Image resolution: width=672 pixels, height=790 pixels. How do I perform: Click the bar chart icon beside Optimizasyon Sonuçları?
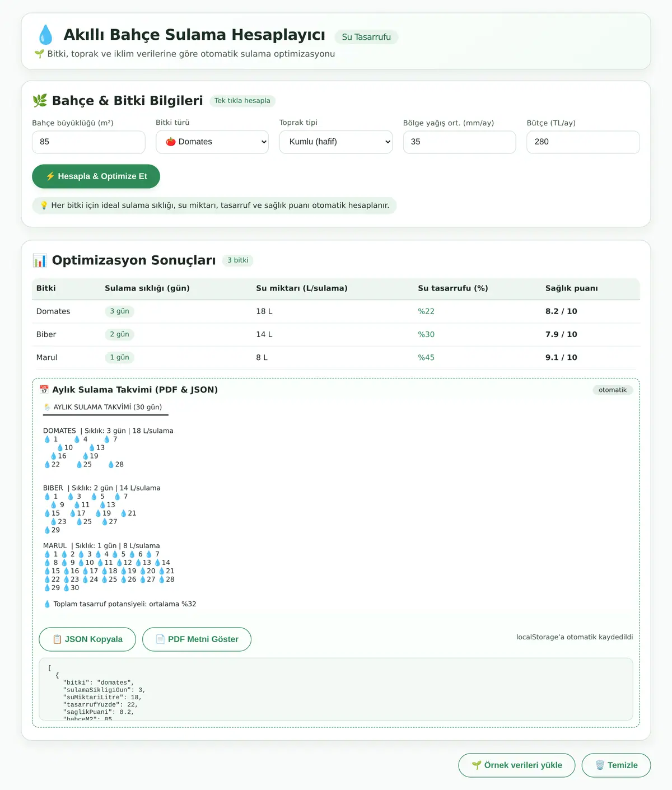click(x=40, y=260)
